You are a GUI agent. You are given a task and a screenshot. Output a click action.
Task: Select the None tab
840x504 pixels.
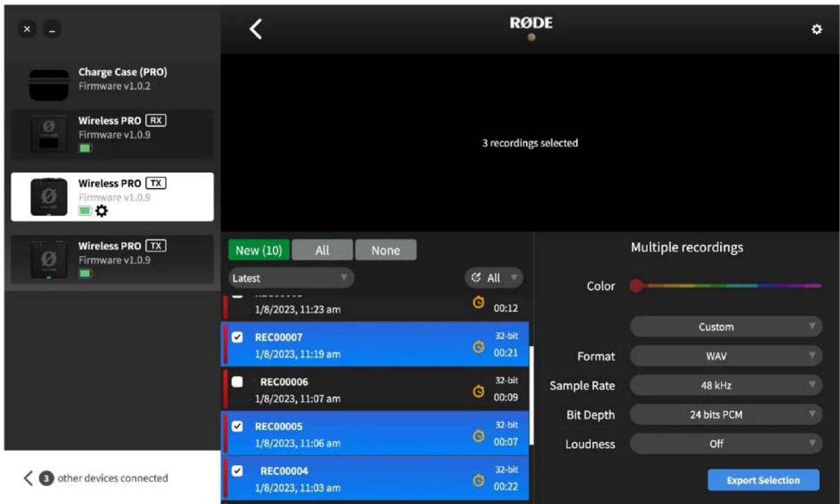coord(386,250)
